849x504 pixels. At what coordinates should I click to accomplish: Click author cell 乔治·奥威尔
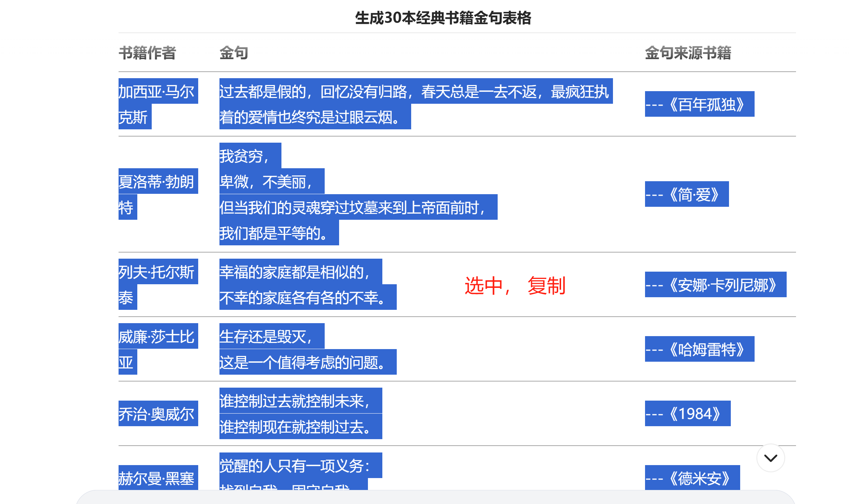158,414
